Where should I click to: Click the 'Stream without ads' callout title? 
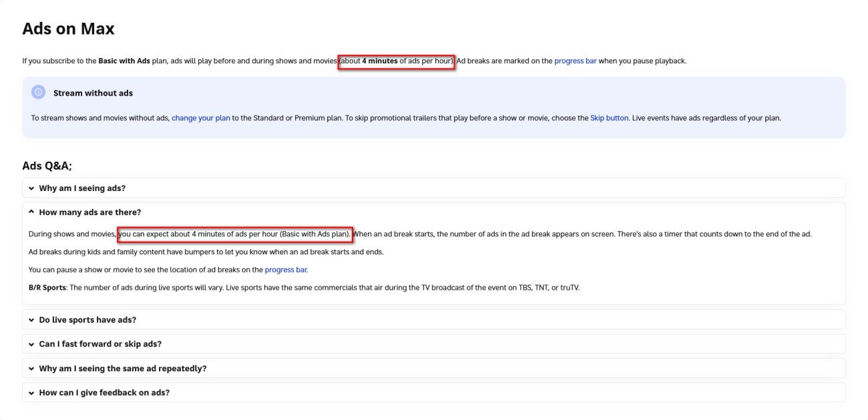pyautogui.click(x=93, y=93)
